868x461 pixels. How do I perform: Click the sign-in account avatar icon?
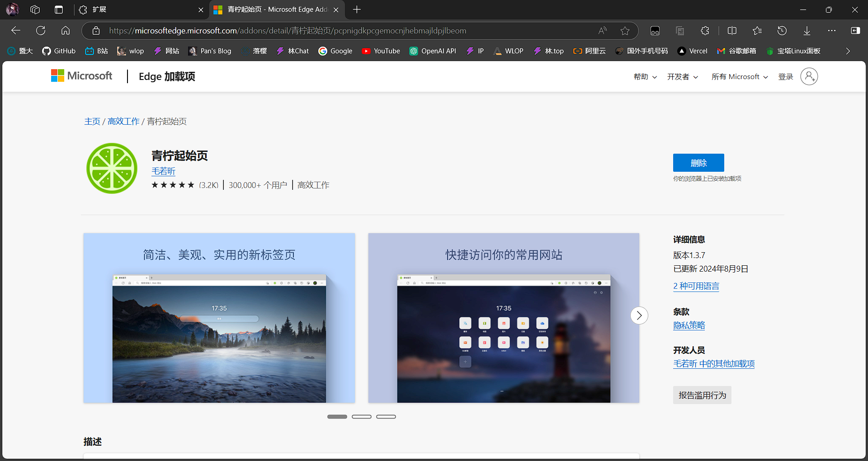[809, 76]
